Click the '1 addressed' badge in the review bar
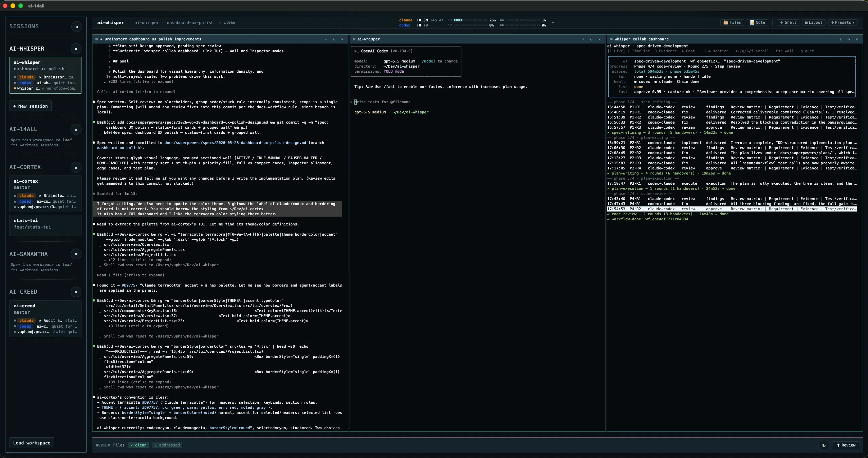 pos(167,445)
